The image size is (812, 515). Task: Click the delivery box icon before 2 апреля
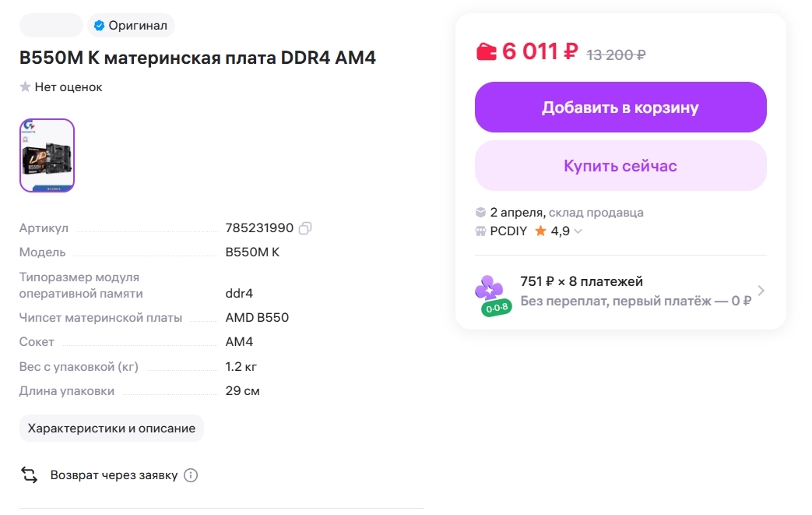(x=483, y=211)
